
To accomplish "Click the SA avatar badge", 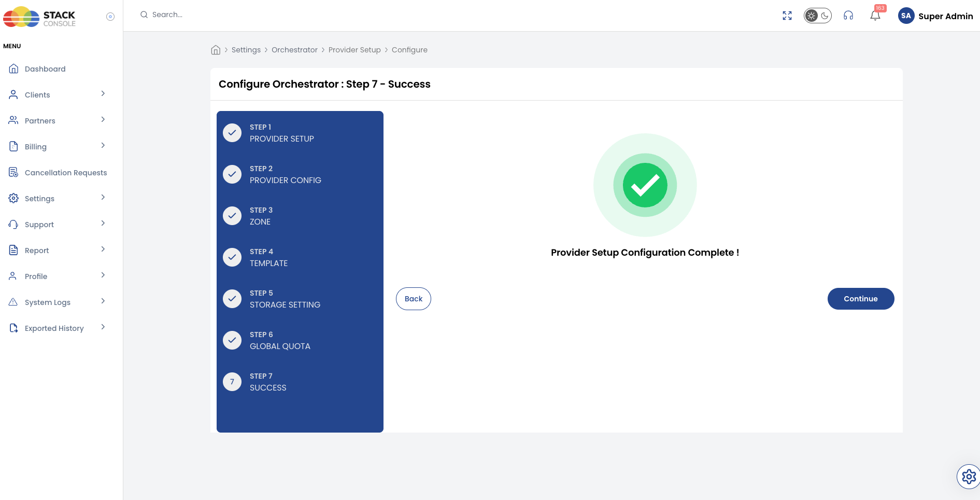I will click(906, 16).
